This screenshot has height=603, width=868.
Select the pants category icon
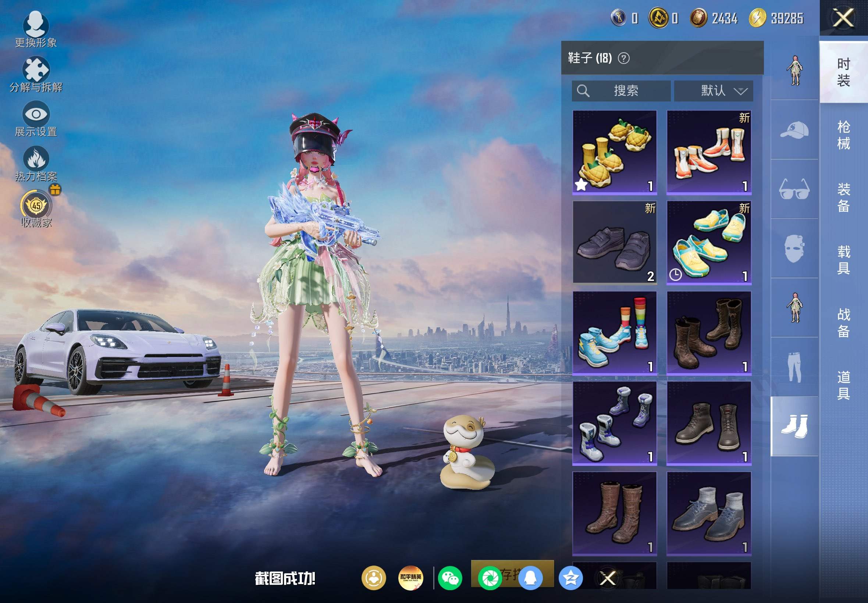tap(794, 367)
